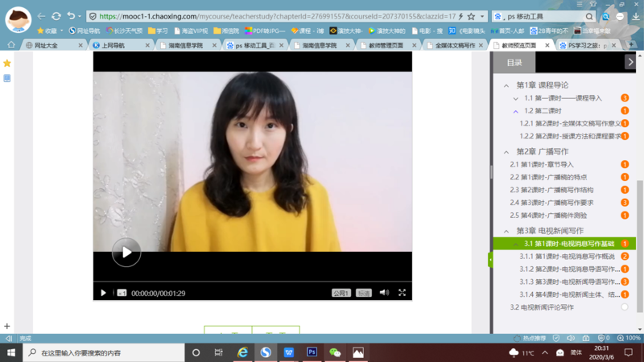Open the Windows Start menu

point(11,352)
